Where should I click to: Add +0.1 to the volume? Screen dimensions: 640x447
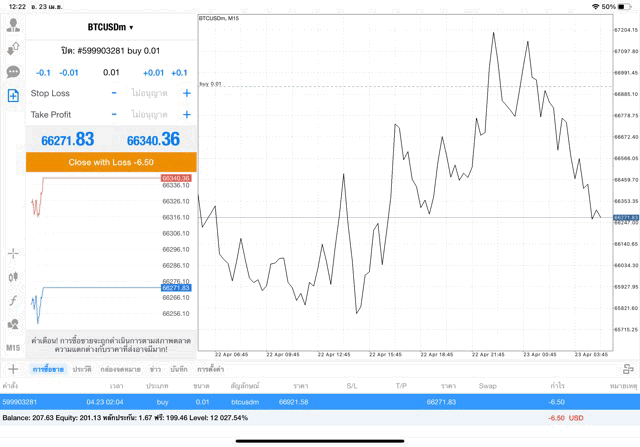pos(179,72)
